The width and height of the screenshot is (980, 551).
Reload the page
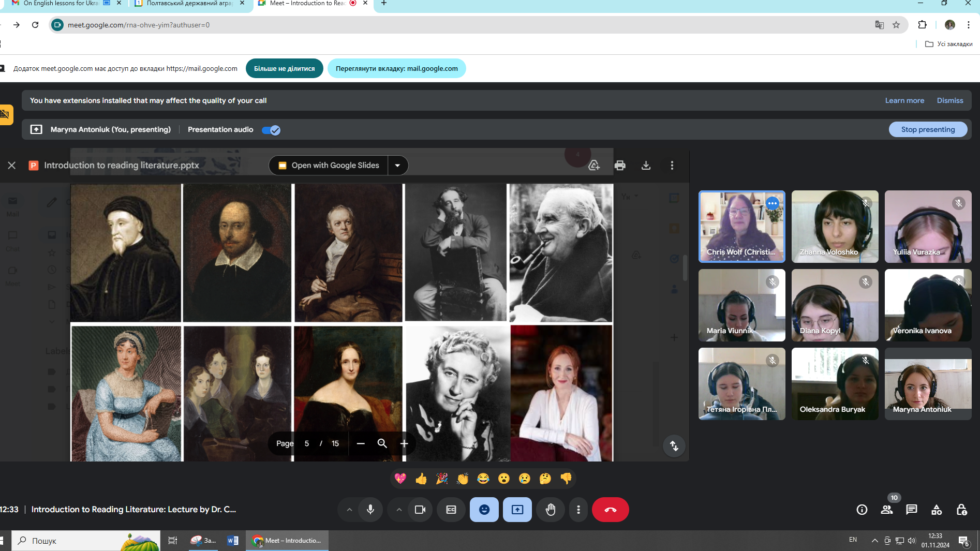35,25
